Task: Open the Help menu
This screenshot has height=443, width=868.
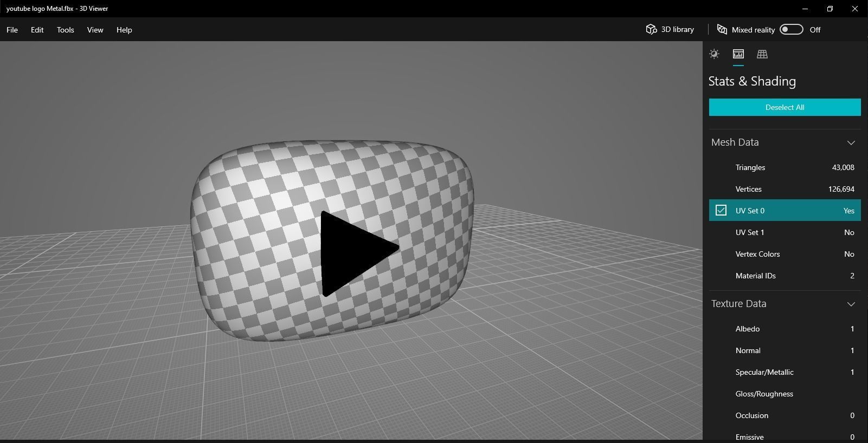Action: (x=124, y=30)
